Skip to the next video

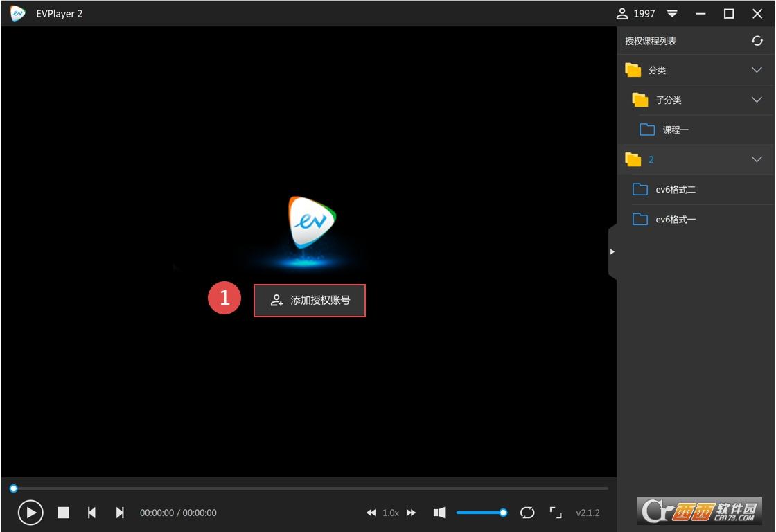tap(120, 513)
